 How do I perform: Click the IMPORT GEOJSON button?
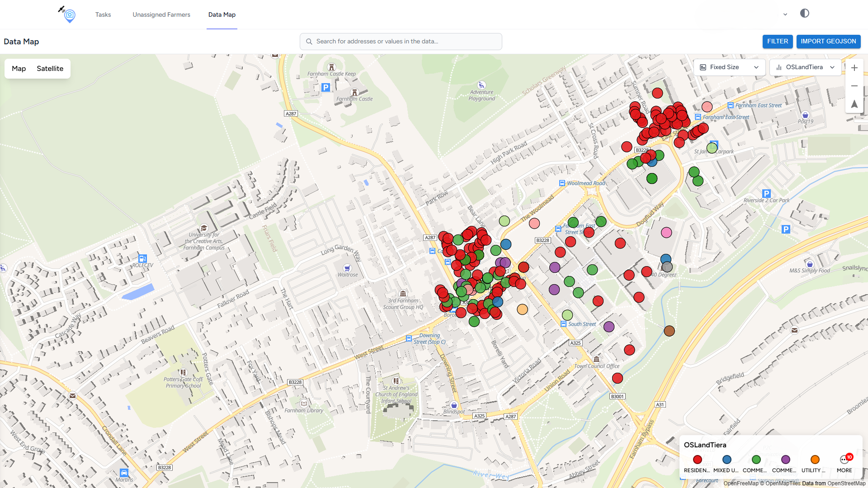tap(828, 41)
